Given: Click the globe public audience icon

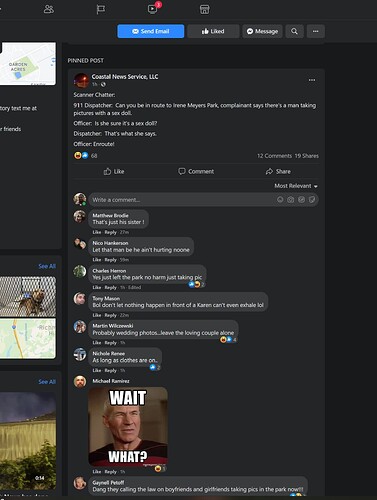Looking at the screenshot, I should [103, 84].
